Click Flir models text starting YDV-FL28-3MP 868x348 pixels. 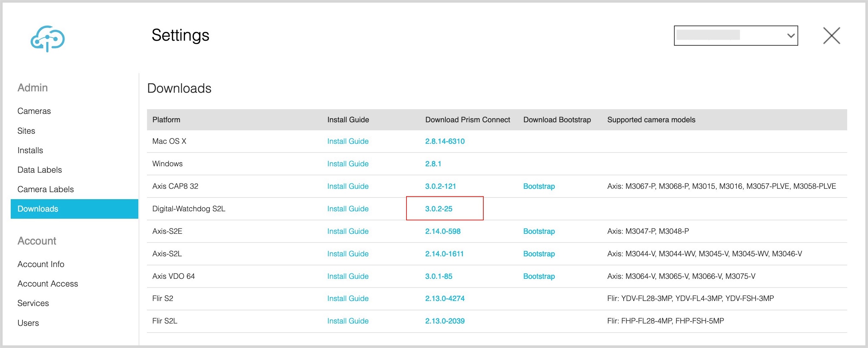690,298
